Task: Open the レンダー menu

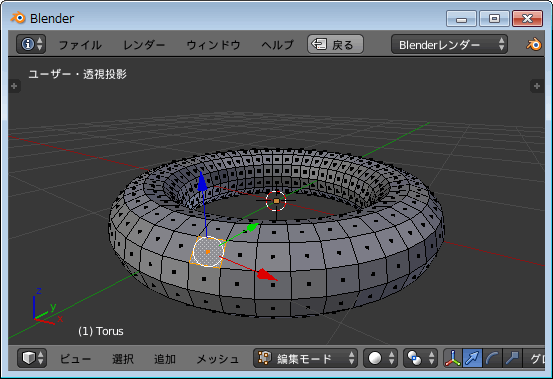Action: 144,45
